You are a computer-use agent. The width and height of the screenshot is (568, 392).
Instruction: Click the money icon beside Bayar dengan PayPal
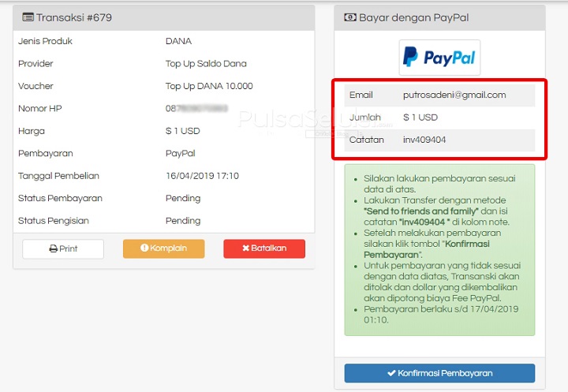pos(350,17)
